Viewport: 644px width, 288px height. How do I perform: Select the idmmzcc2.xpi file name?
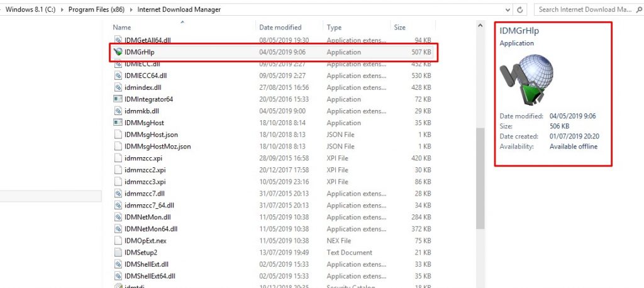145,170
